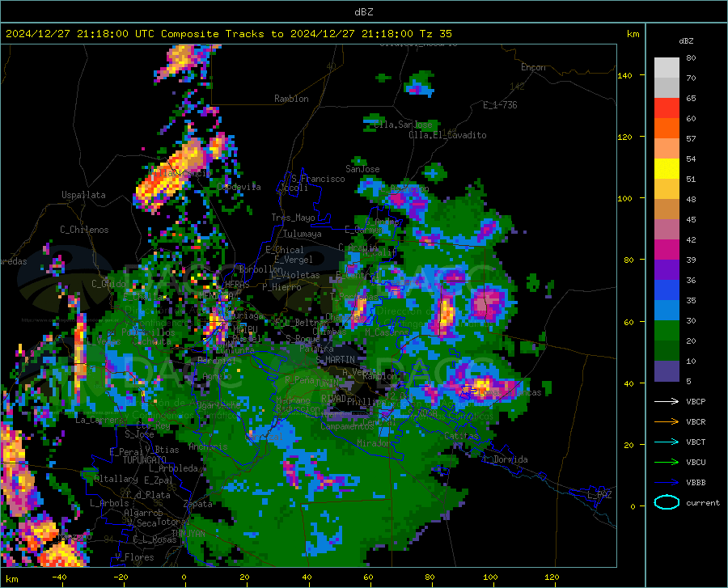Click the Zapata label on the map
The image size is (728, 588).
point(198,504)
